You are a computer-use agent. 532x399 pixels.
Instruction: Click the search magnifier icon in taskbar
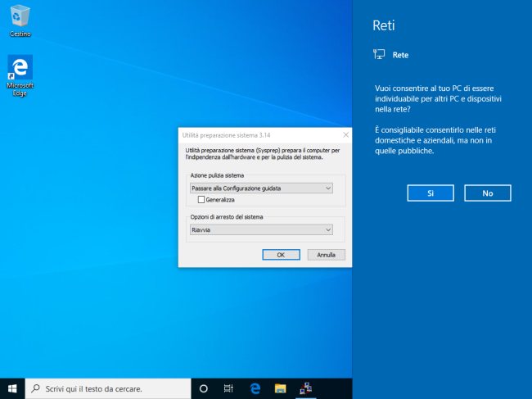coord(35,388)
